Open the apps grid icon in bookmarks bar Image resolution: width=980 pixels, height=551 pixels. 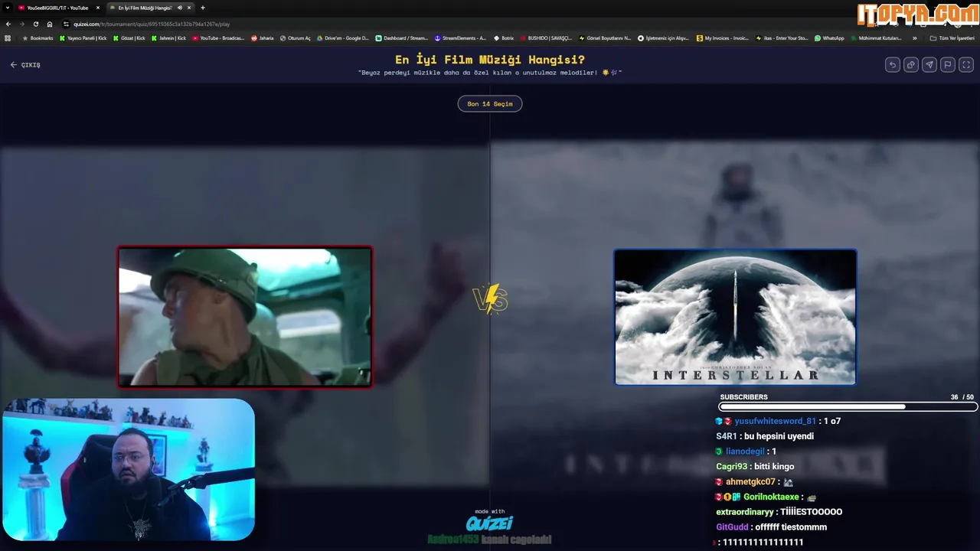[x=8, y=38]
